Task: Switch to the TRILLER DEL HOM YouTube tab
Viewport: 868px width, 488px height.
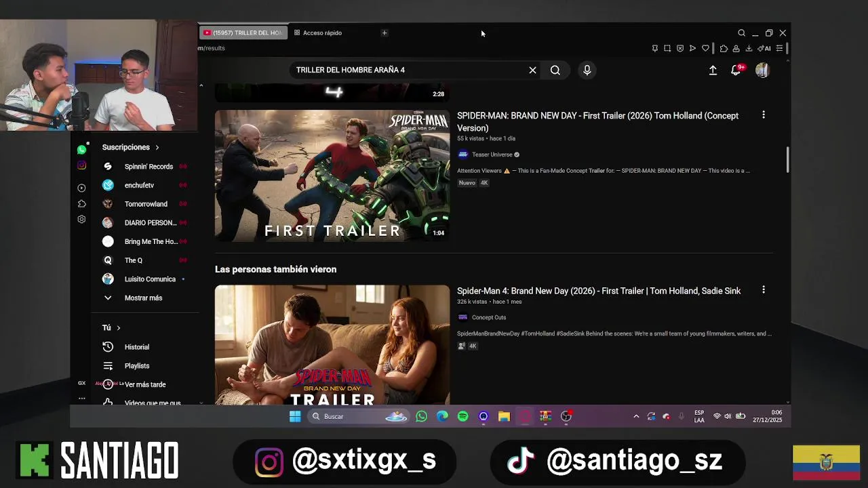Action: 243,33
